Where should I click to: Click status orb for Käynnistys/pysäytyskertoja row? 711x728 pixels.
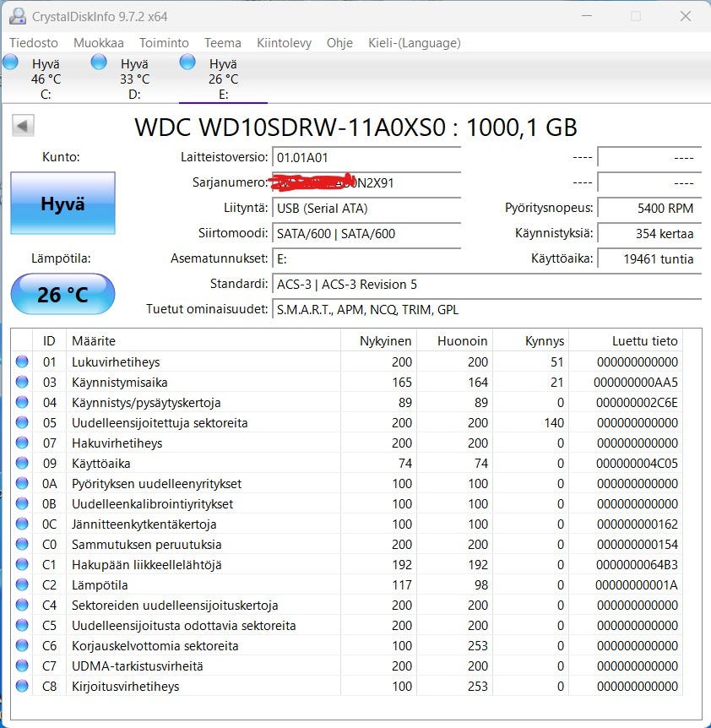click(x=22, y=402)
